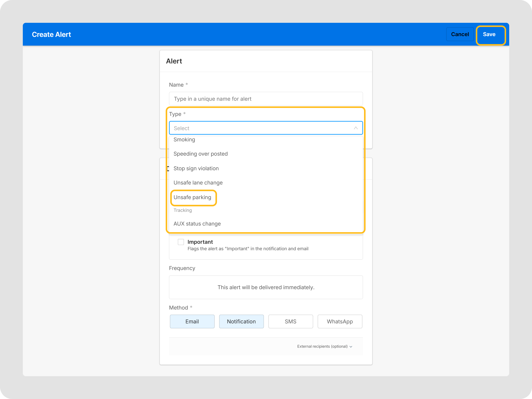
Task: Enable the WhatsApp delivery method
Action: (340, 321)
